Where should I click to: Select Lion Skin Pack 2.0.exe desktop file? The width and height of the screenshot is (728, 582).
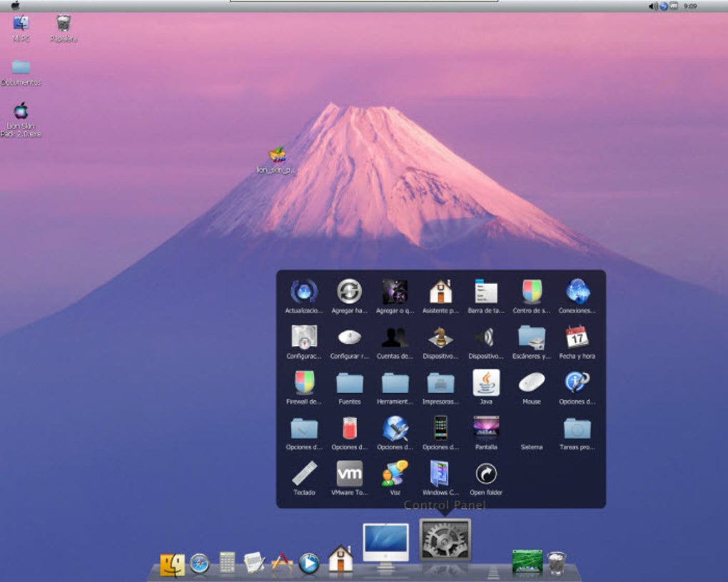click(21, 120)
